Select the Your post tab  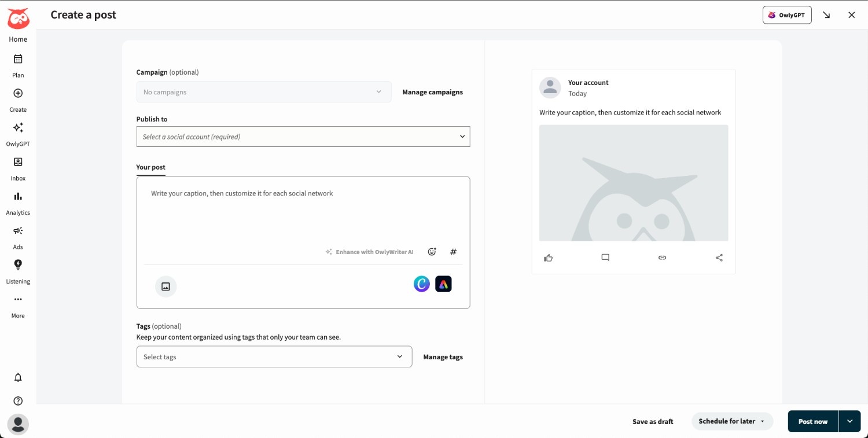[150, 167]
